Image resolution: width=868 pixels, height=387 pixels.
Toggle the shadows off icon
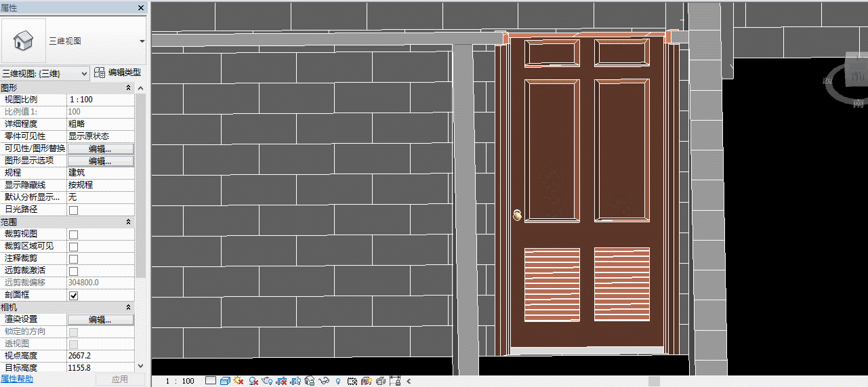(x=253, y=381)
